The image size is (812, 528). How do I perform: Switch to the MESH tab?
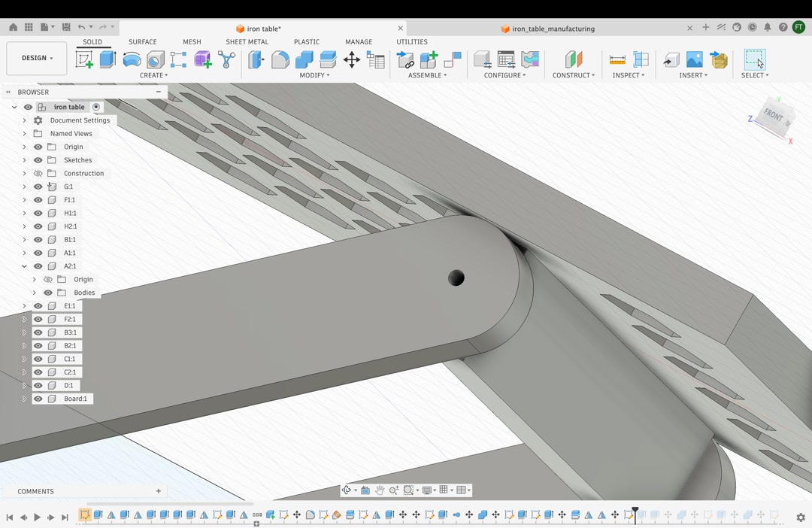[192, 41]
